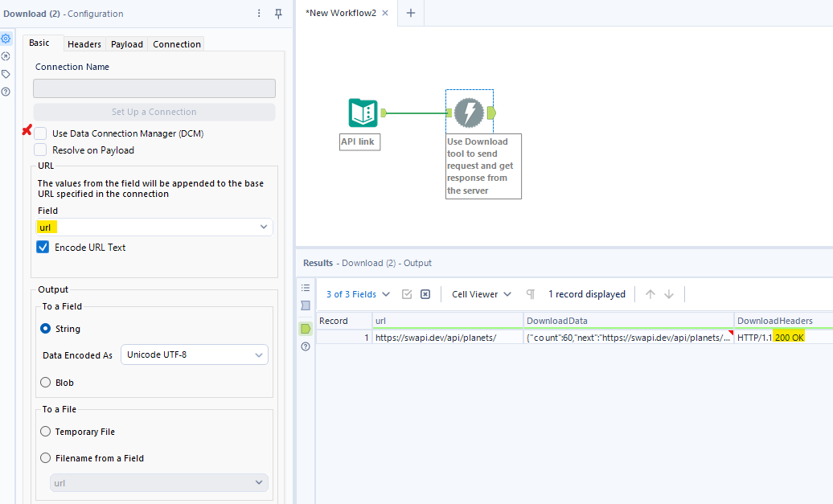Select the Download tool on the canvas
833x504 pixels.
[x=469, y=113]
